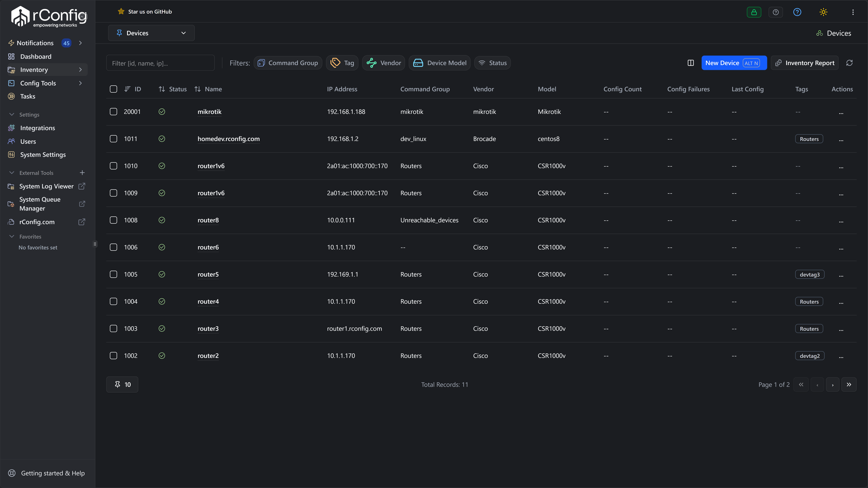Toggle light theme with sun icon
Viewport: 868px width, 488px height.
[823, 12]
